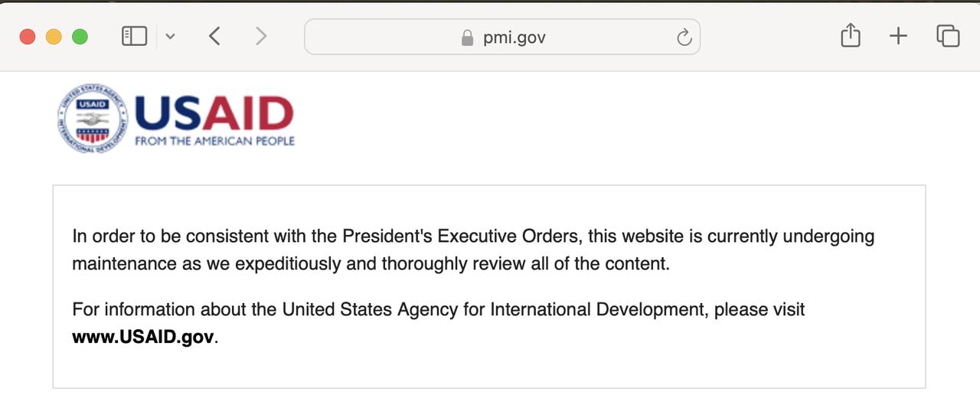
Task: Toggle the Safari sidebar
Action: (134, 36)
